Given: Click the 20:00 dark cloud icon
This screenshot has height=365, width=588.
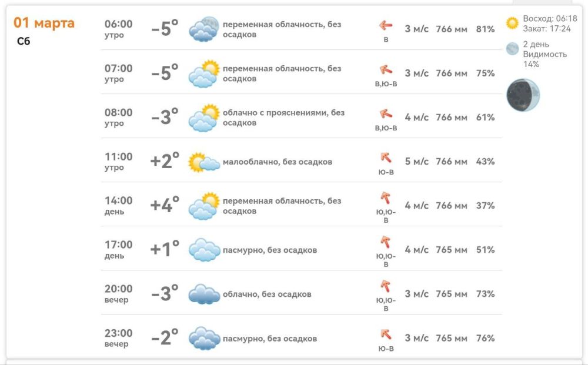Looking at the screenshot, I should click(204, 294).
